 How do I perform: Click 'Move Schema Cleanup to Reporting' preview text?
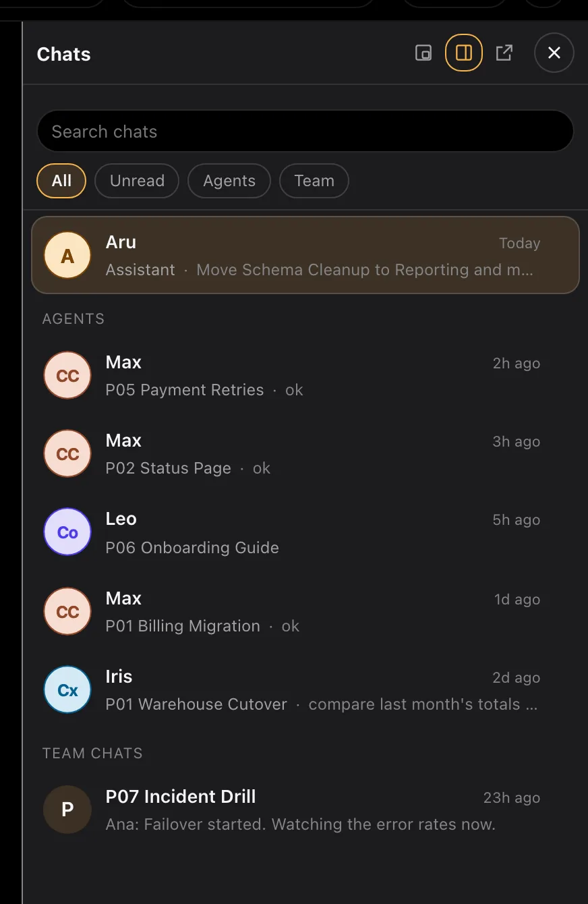click(364, 270)
